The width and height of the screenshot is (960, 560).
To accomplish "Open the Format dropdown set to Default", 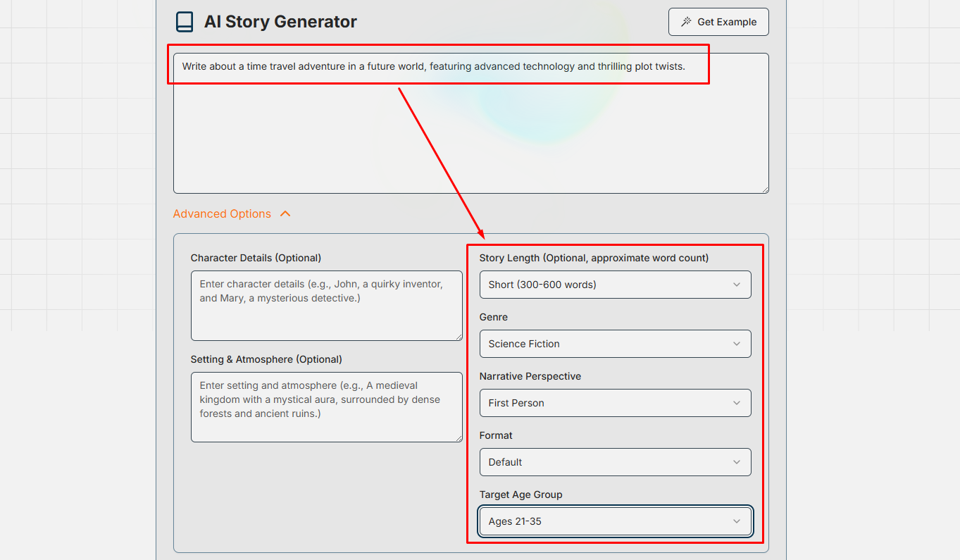I will click(x=615, y=462).
